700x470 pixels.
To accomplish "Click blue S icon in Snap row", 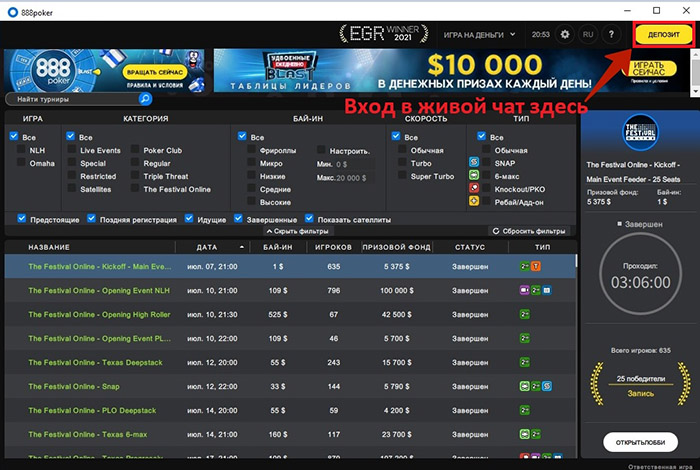I will point(547,386).
